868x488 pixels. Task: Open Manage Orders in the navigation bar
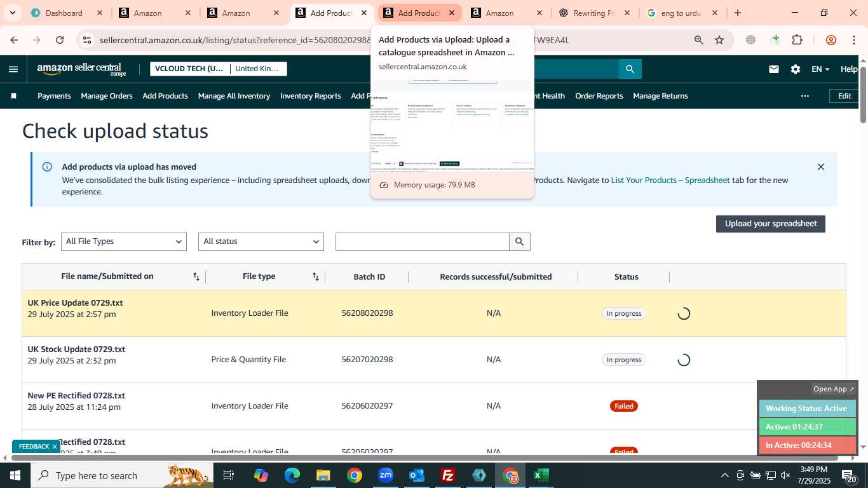(107, 96)
